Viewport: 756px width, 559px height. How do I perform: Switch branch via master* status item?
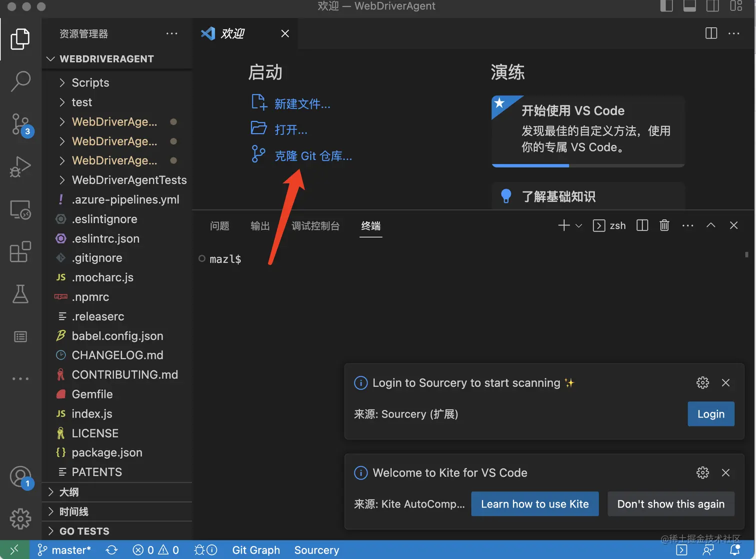(x=64, y=550)
